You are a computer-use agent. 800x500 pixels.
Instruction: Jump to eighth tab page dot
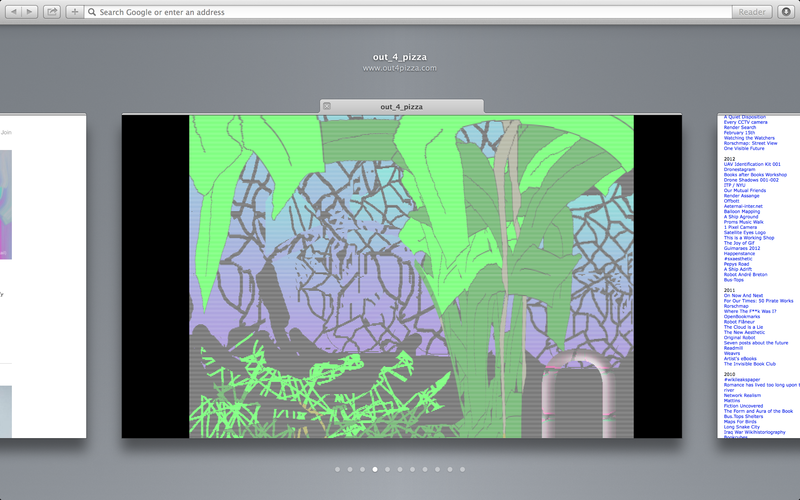[425, 469]
